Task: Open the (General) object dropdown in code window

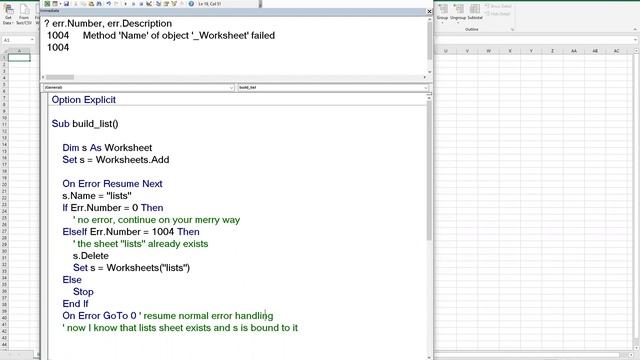Action: (x=231, y=88)
